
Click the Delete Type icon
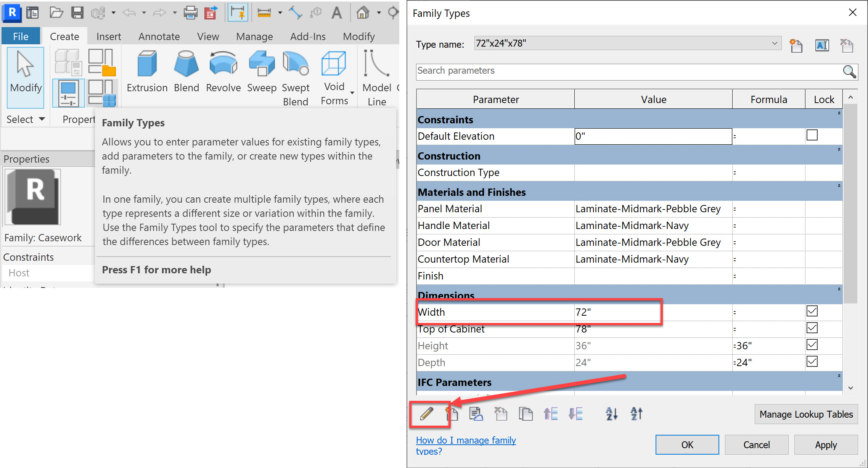click(847, 45)
